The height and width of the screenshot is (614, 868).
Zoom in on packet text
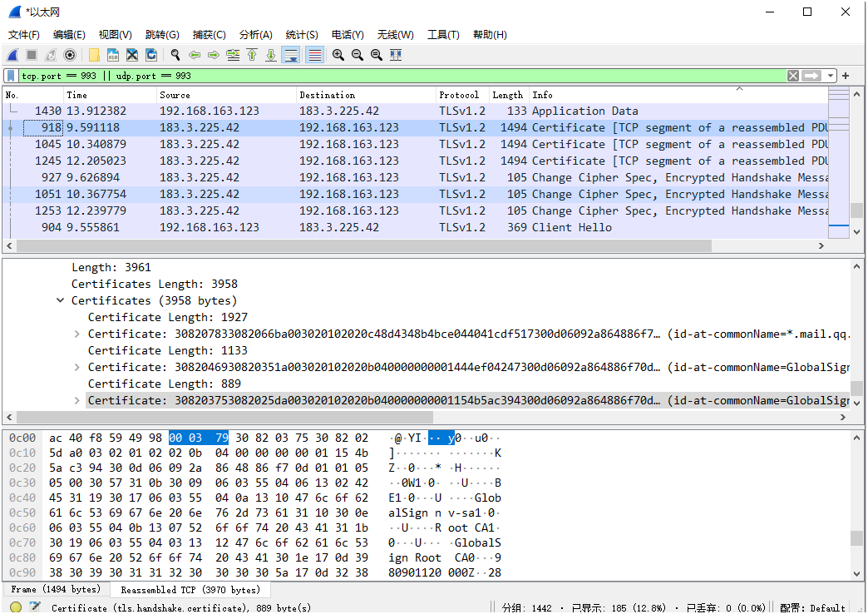coord(338,55)
